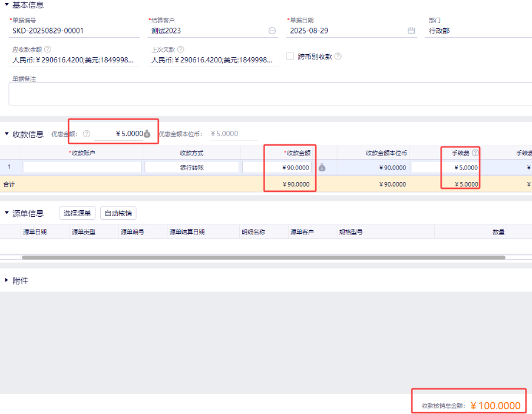
Task: Expand the 附件 section
Action: [6, 280]
